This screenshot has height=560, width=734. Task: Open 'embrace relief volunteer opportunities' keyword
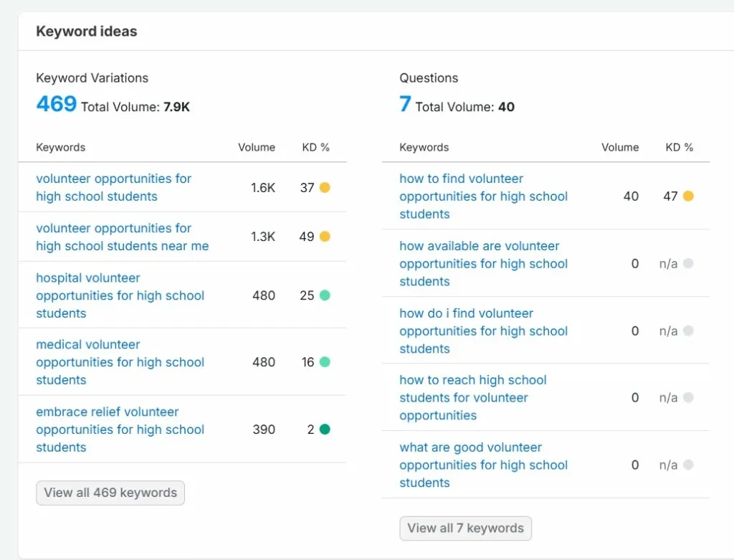[120, 430]
